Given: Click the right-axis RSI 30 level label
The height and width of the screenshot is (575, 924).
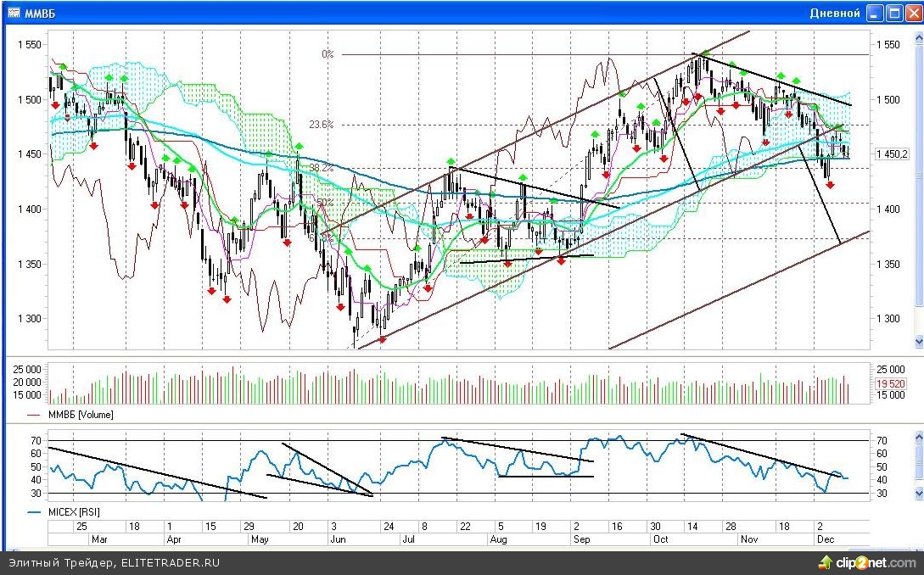Looking at the screenshot, I should (x=882, y=493).
